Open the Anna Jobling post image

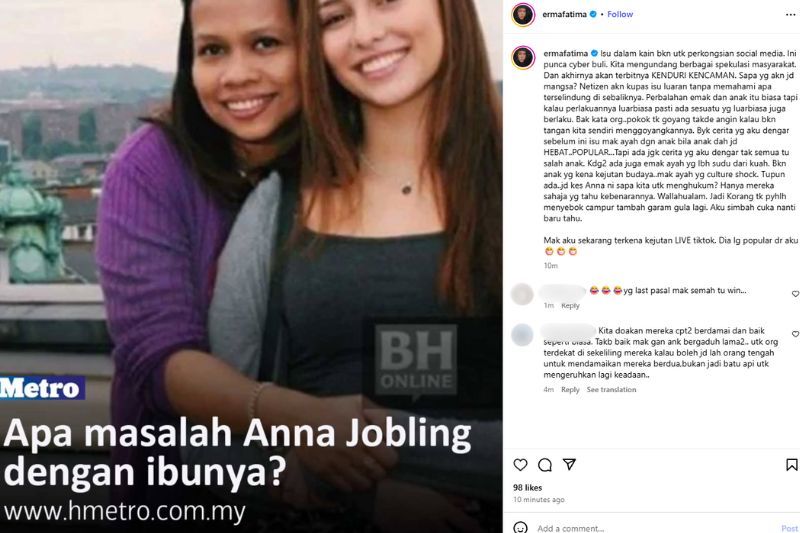(x=251, y=266)
